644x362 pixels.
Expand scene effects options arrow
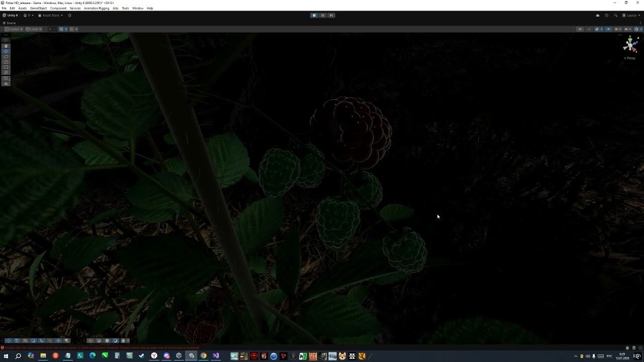click(x=602, y=29)
